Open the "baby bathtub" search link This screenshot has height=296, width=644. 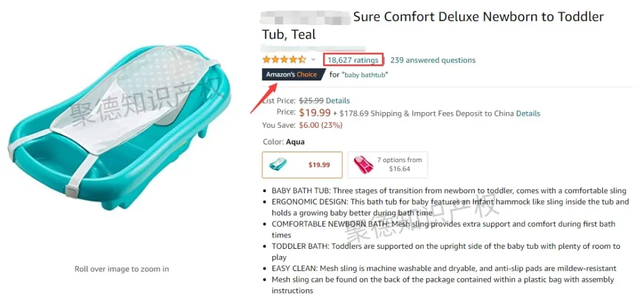pyautogui.click(x=366, y=75)
